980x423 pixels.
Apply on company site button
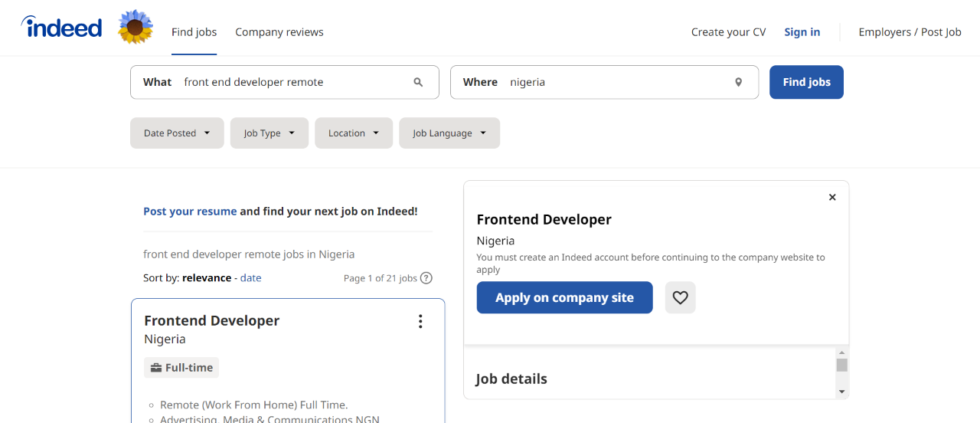(564, 297)
